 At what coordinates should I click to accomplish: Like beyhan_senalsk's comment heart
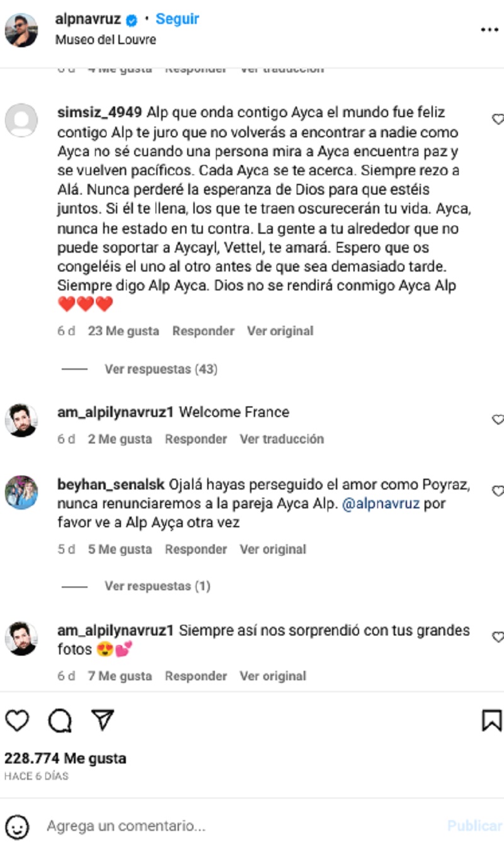(498, 491)
